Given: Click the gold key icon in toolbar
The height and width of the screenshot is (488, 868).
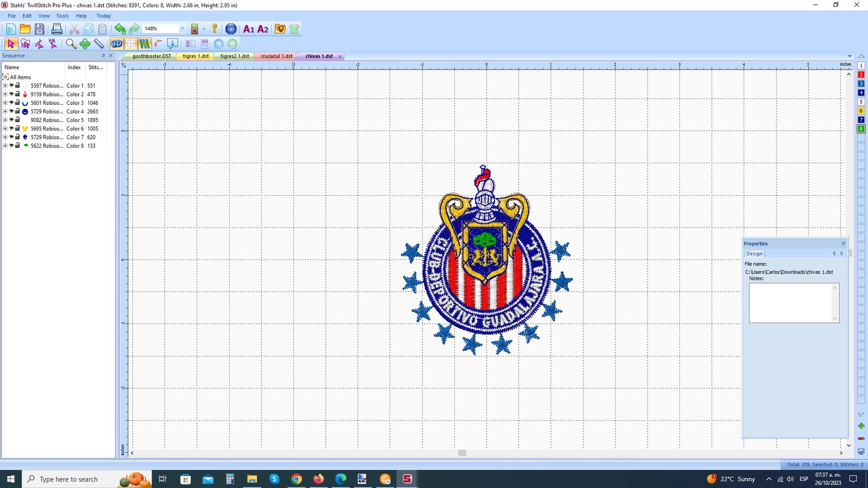Looking at the screenshot, I should (214, 29).
